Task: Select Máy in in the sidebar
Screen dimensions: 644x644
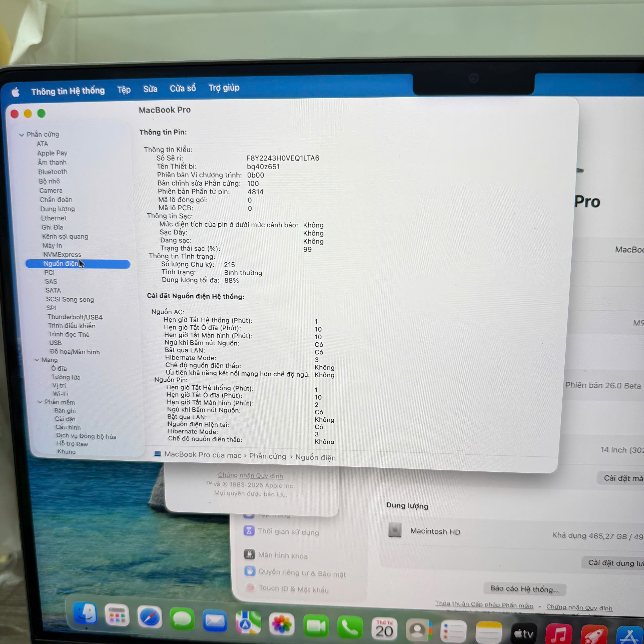Action: tap(52, 245)
